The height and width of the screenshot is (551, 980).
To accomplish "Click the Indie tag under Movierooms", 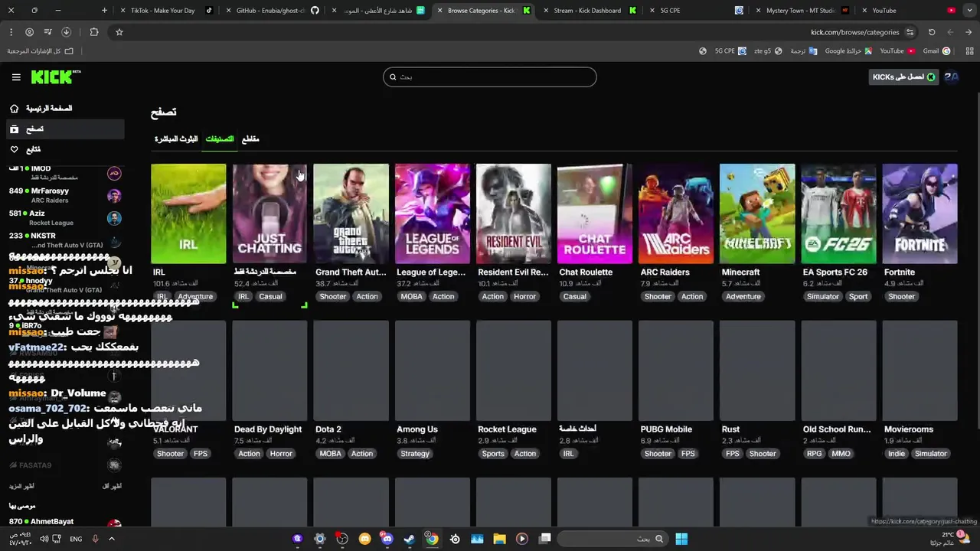I will coord(897,454).
